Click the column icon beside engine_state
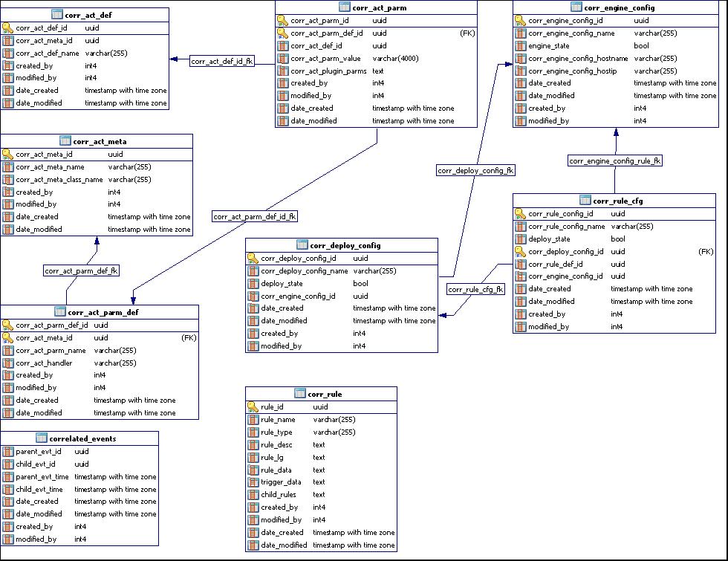This screenshot has height=561, width=728. [520, 46]
